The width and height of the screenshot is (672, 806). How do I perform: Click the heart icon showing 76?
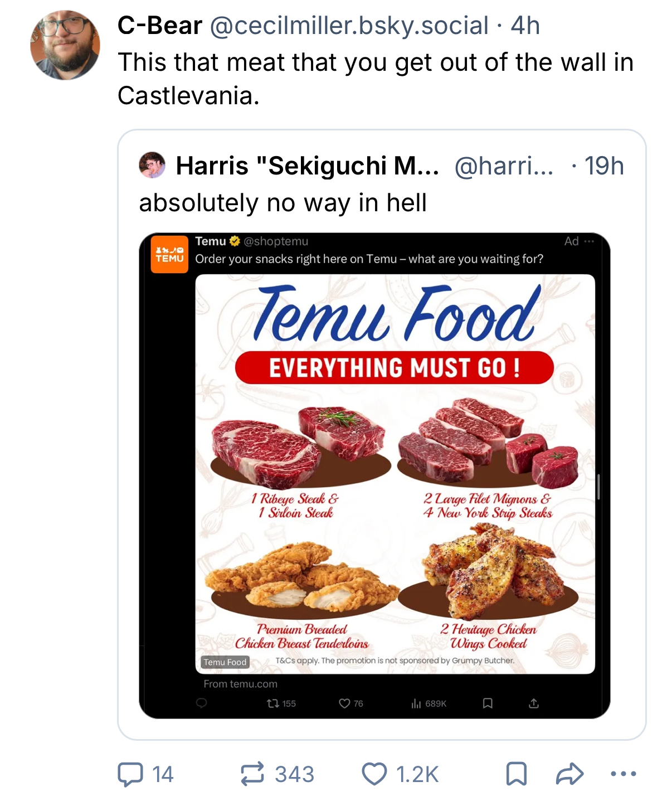[x=344, y=703]
